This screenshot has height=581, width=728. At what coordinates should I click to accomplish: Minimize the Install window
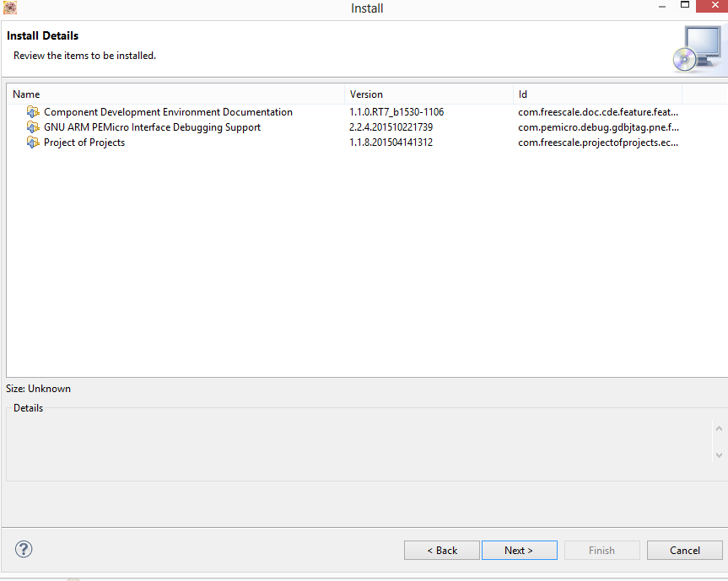662,6
